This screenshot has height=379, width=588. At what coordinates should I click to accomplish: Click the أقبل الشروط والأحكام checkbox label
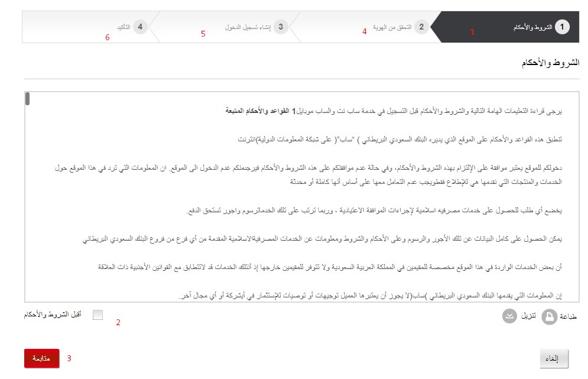pyautogui.click(x=53, y=315)
